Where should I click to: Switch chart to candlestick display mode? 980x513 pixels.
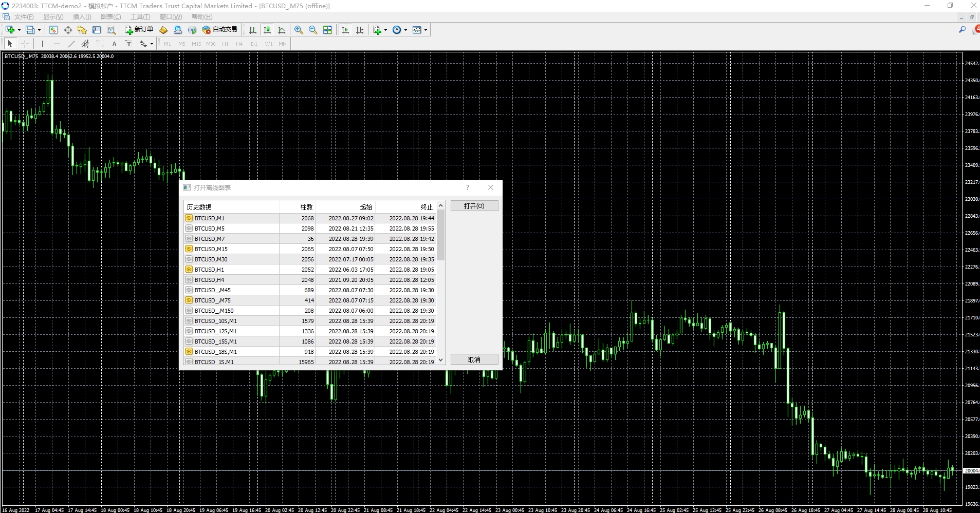(267, 30)
